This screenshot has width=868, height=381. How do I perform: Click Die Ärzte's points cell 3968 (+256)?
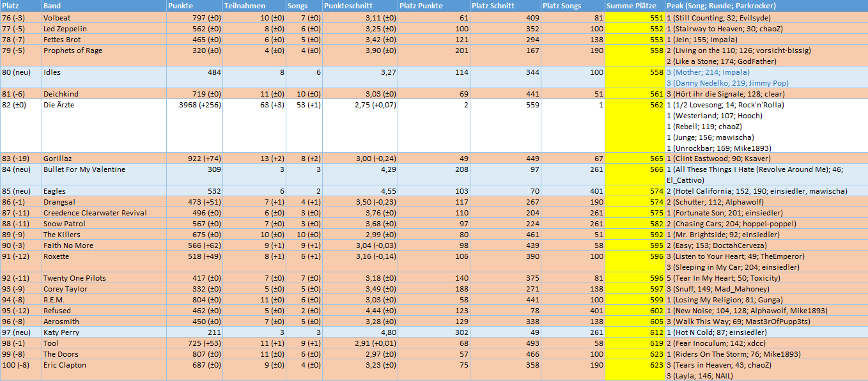click(194, 105)
